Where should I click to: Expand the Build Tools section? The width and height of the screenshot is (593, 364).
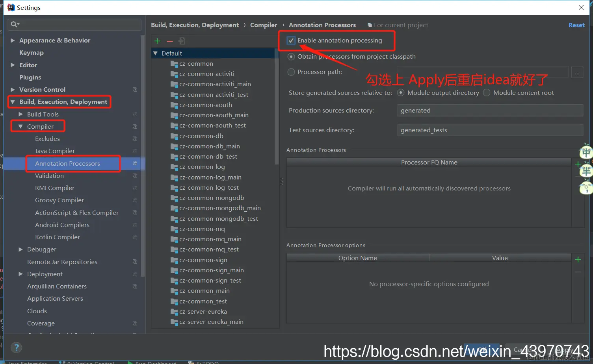[x=21, y=114]
